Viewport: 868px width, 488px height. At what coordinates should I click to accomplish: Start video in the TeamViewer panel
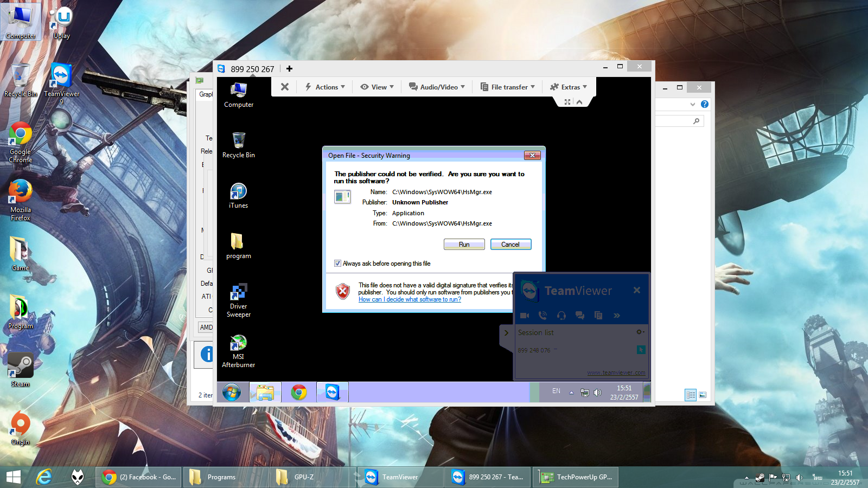(x=525, y=315)
